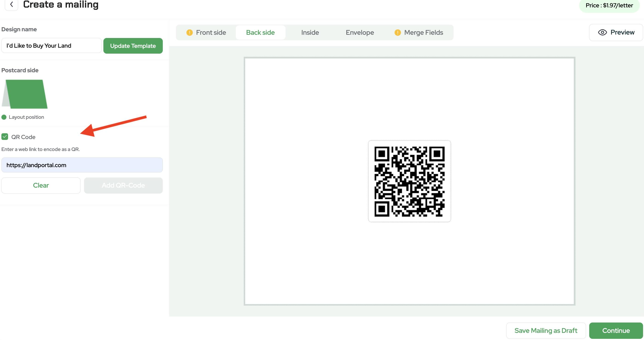This screenshot has width=644, height=340.
Task: Open the Merge Fields tab
Action: pos(423,32)
